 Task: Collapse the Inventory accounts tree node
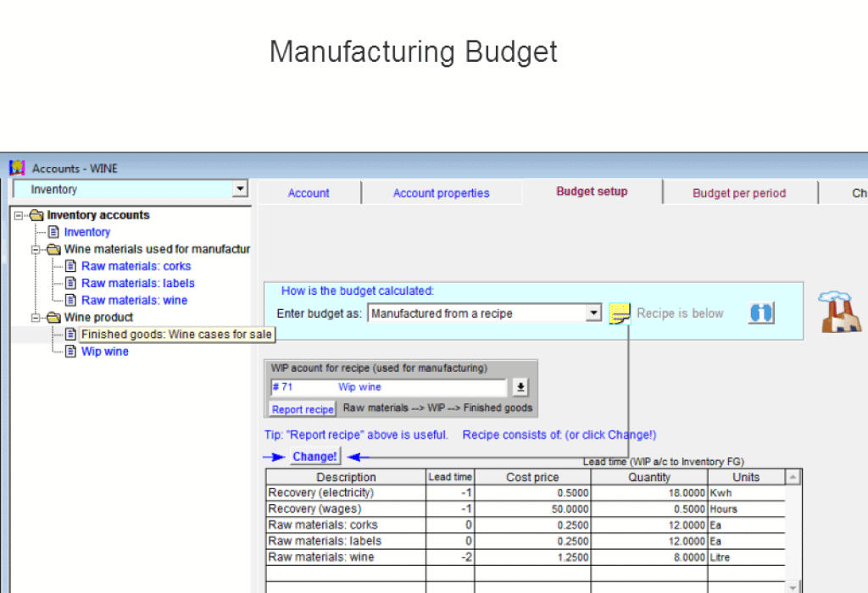tap(19, 215)
